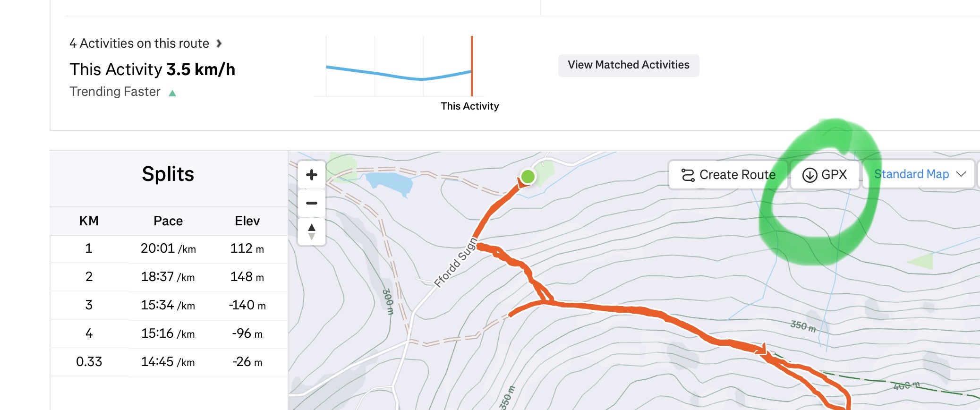Click the Elev column header

coord(247,221)
